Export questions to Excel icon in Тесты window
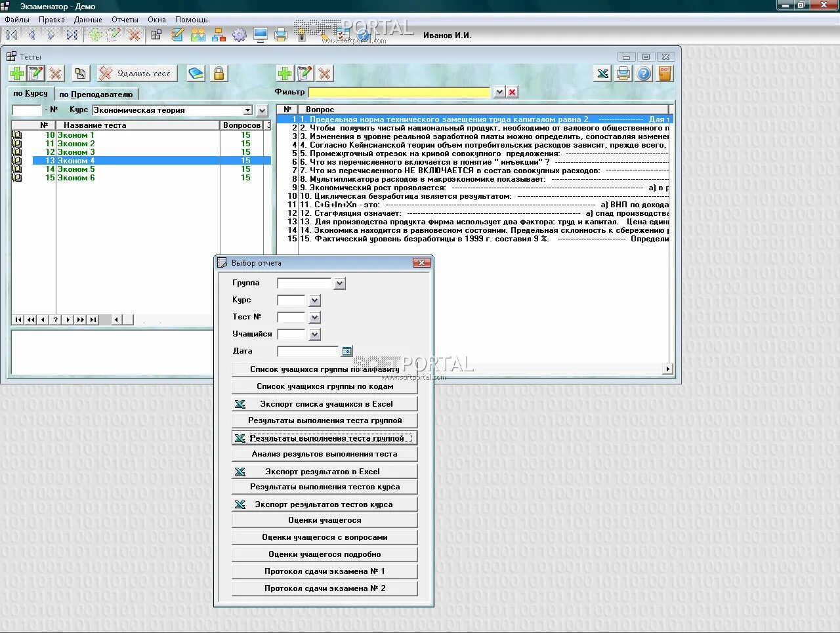 click(x=602, y=73)
